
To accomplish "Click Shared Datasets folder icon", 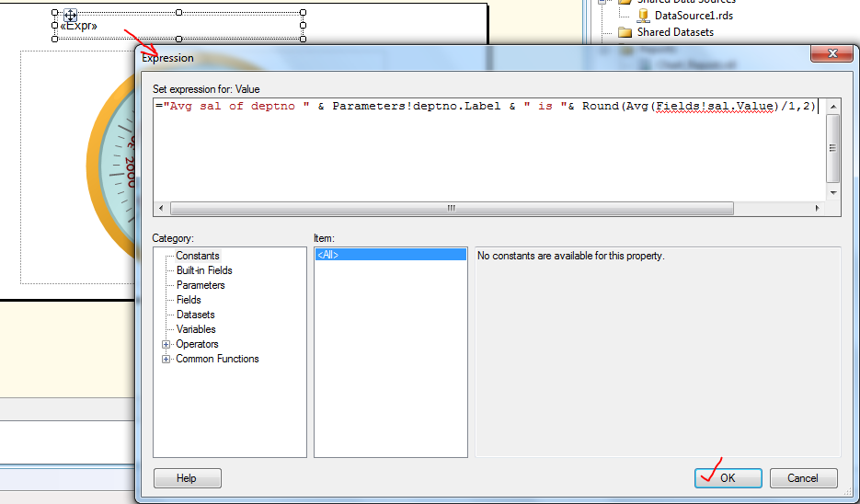I will (x=625, y=32).
